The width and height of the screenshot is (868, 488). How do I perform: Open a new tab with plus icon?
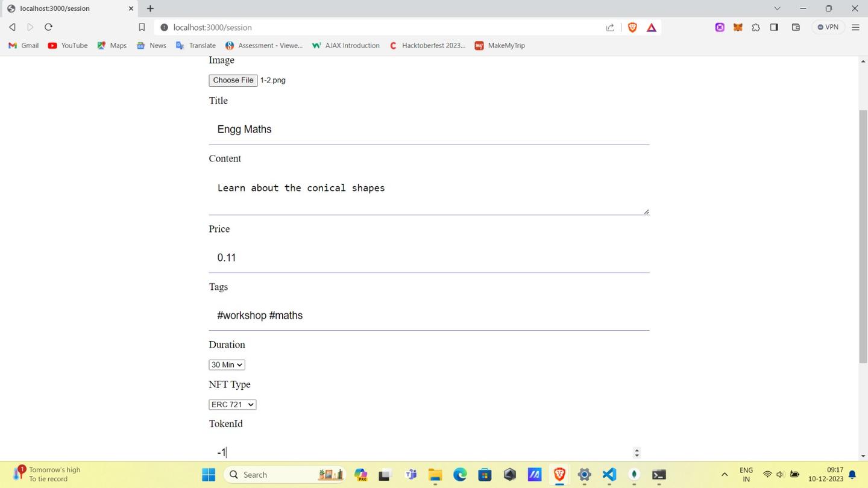150,8
